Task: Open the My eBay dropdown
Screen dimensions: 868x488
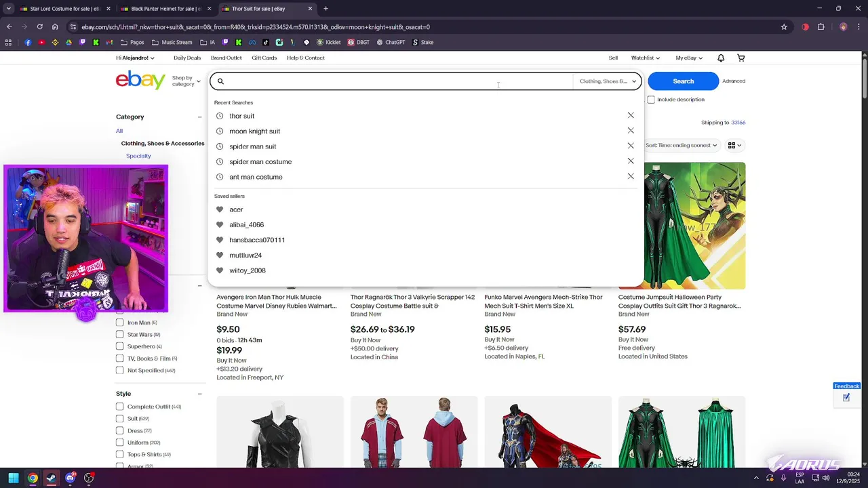Action: click(x=689, y=58)
